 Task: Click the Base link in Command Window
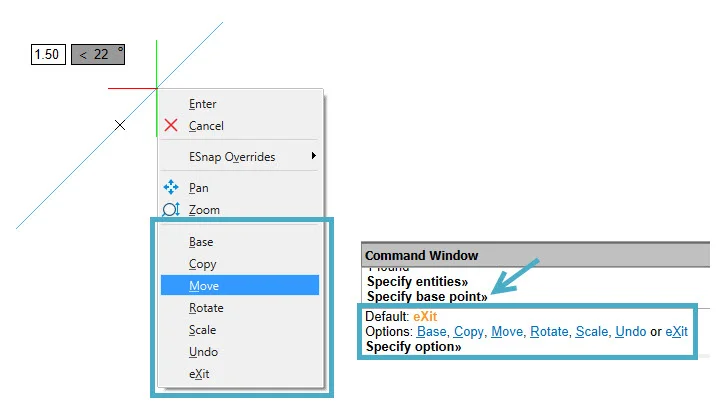pos(432,331)
